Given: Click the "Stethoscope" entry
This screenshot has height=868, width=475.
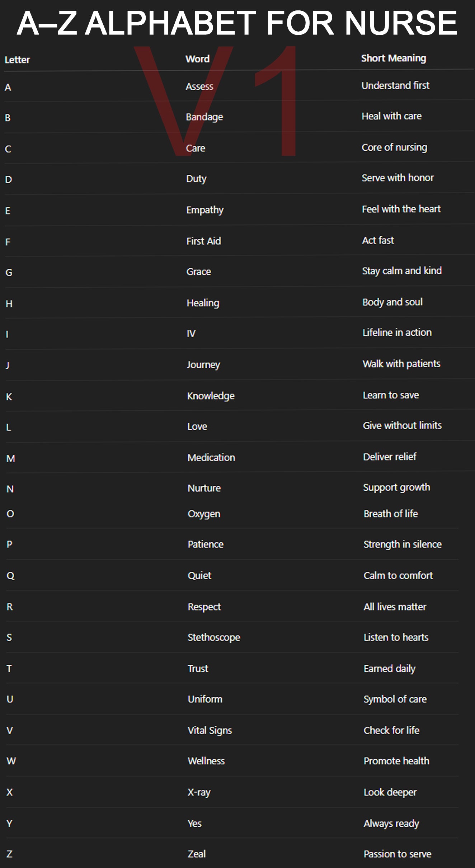Looking at the screenshot, I should pos(214,637).
